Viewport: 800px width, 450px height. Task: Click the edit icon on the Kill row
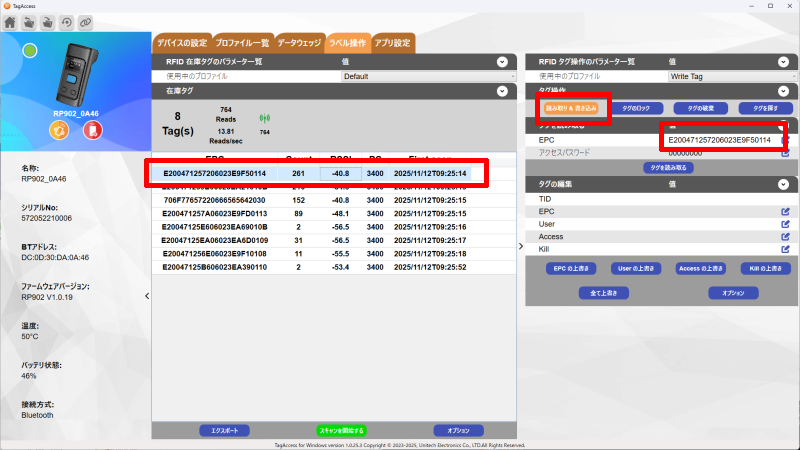pyautogui.click(x=785, y=248)
